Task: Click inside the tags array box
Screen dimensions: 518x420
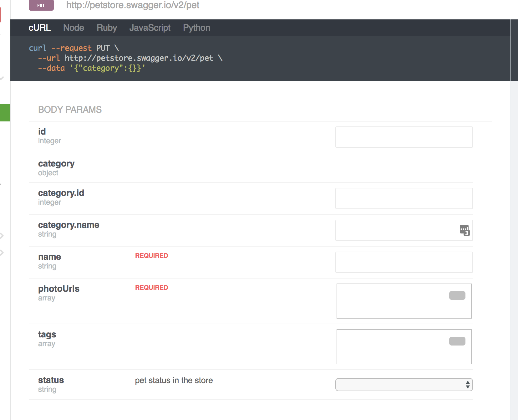Action: (x=404, y=347)
